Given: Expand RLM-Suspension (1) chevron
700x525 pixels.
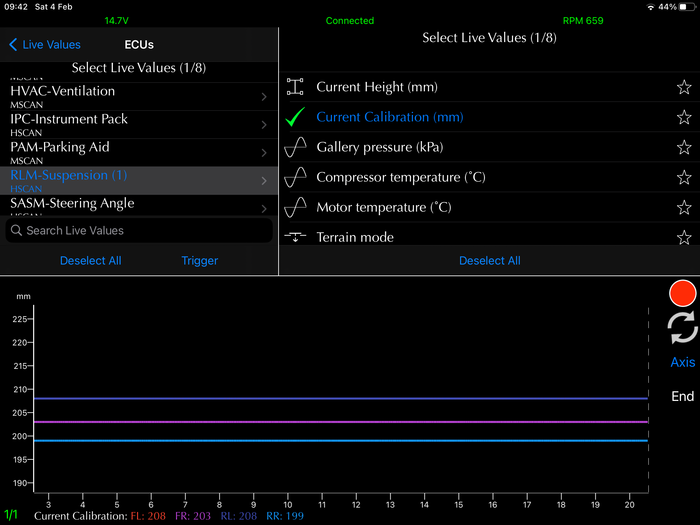Looking at the screenshot, I should coord(264,181).
